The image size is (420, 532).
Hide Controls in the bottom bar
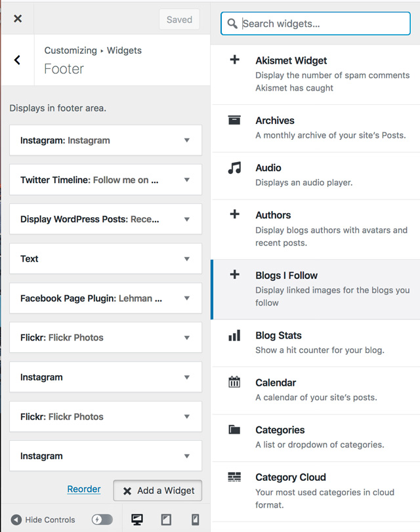pos(43,520)
